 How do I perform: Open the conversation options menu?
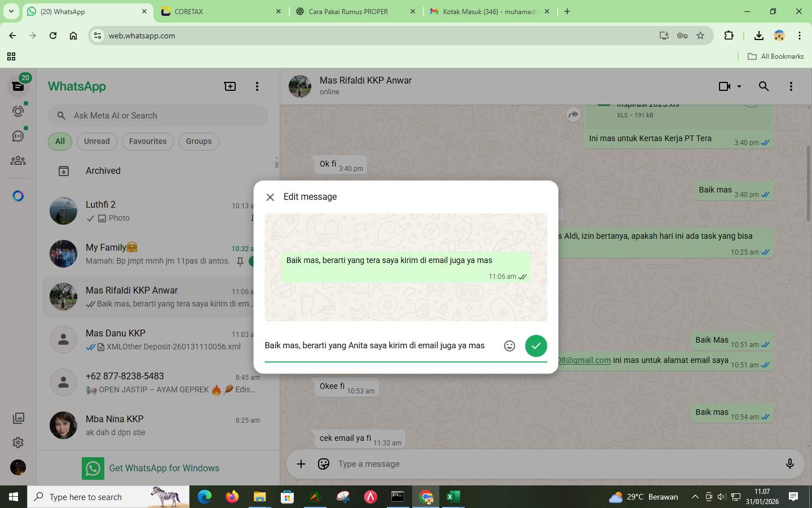[x=791, y=86]
